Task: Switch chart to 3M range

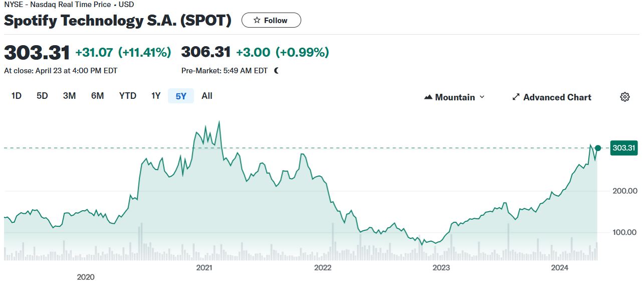Action: [69, 96]
